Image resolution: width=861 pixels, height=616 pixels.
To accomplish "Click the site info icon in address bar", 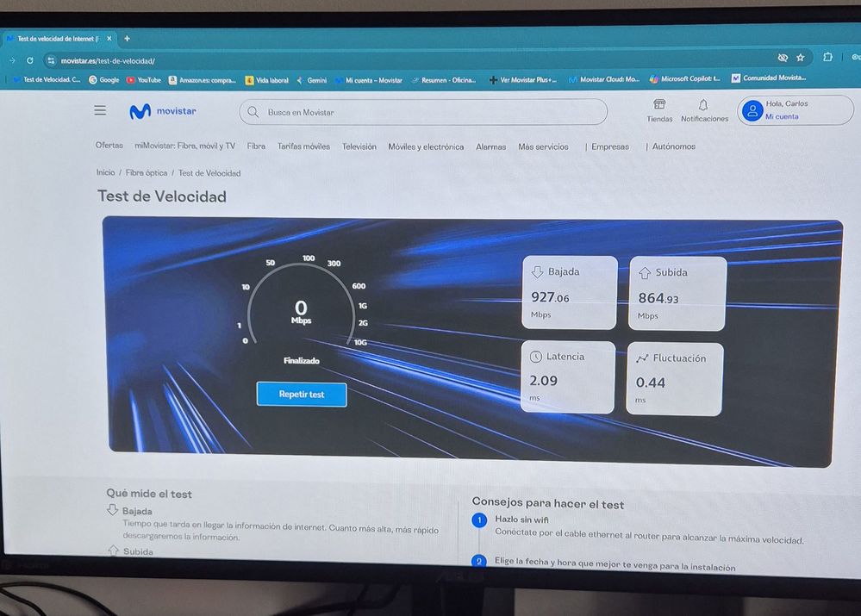I will pyautogui.click(x=51, y=60).
